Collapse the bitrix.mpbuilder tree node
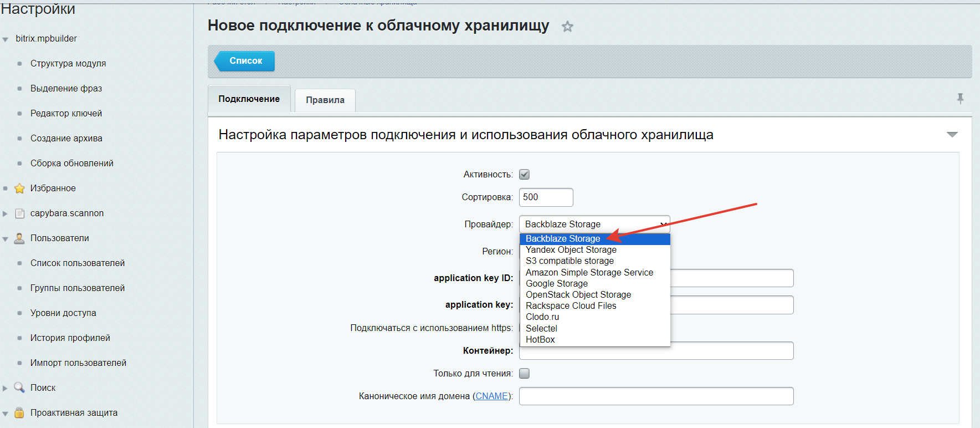 click(x=6, y=39)
